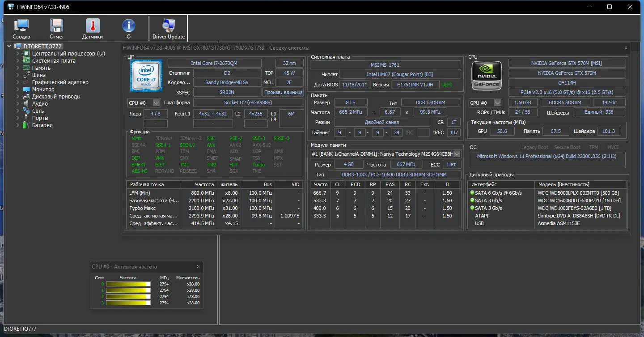Expand the Системная плата tree node
Screen dimensions: 644x337
click(18, 61)
